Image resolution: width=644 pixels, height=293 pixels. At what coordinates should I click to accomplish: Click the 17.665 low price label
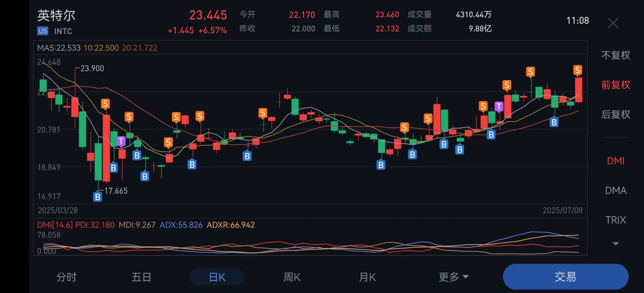pos(116,191)
